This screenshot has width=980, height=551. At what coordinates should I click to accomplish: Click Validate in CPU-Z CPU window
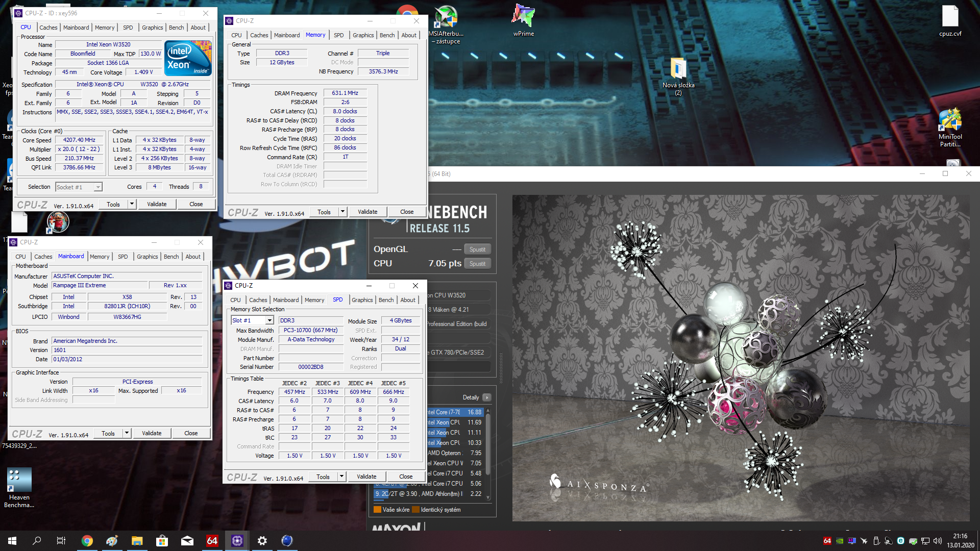(x=157, y=204)
